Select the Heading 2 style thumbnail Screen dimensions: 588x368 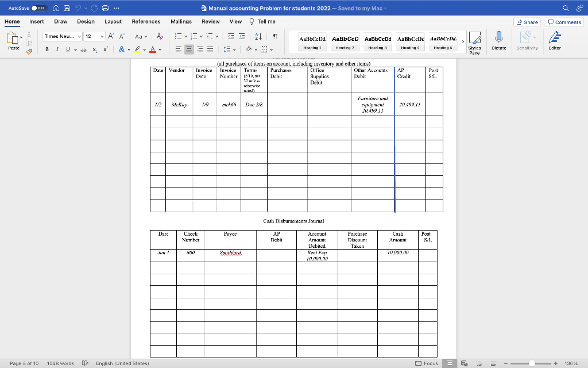click(345, 40)
